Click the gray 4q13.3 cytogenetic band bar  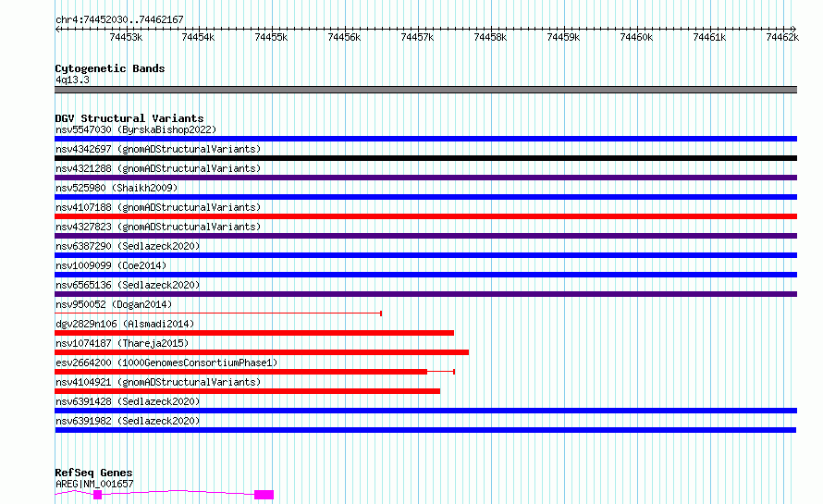click(425, 90)
